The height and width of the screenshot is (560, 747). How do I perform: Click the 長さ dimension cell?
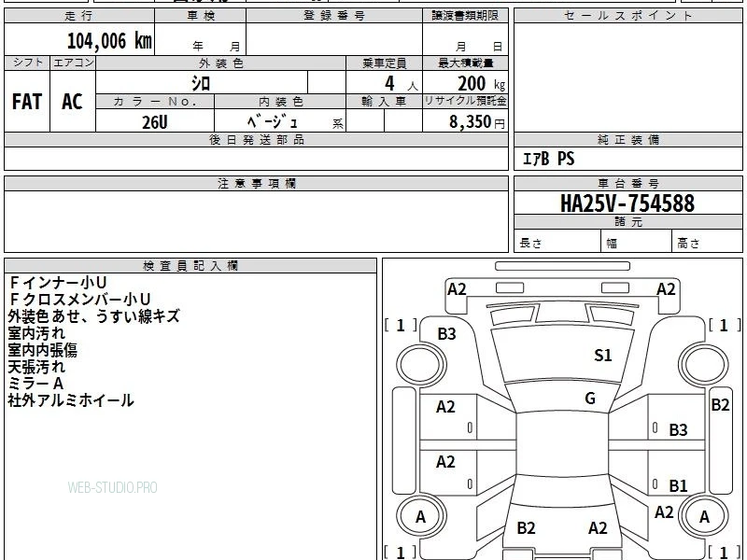[557, 243]
